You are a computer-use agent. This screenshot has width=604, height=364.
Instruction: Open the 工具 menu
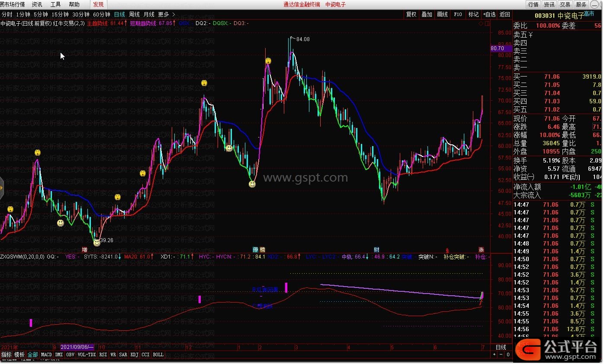point(55,4)
